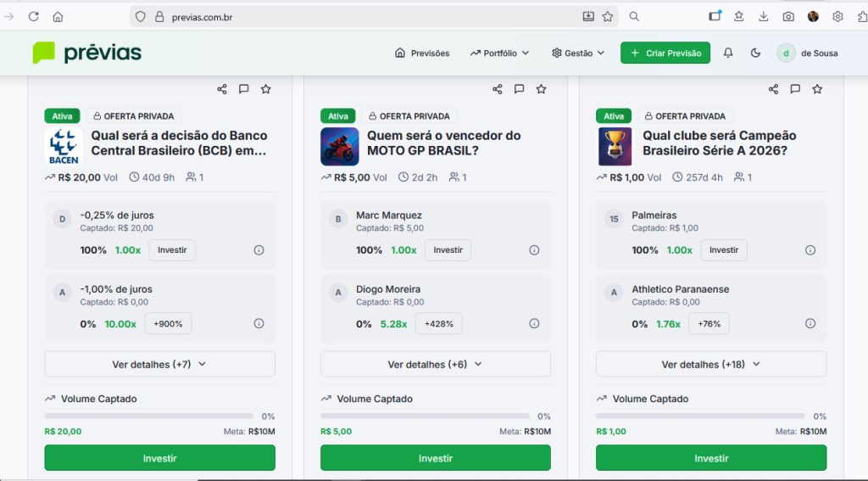Toggle dark mode moon icon

(755, 53)
